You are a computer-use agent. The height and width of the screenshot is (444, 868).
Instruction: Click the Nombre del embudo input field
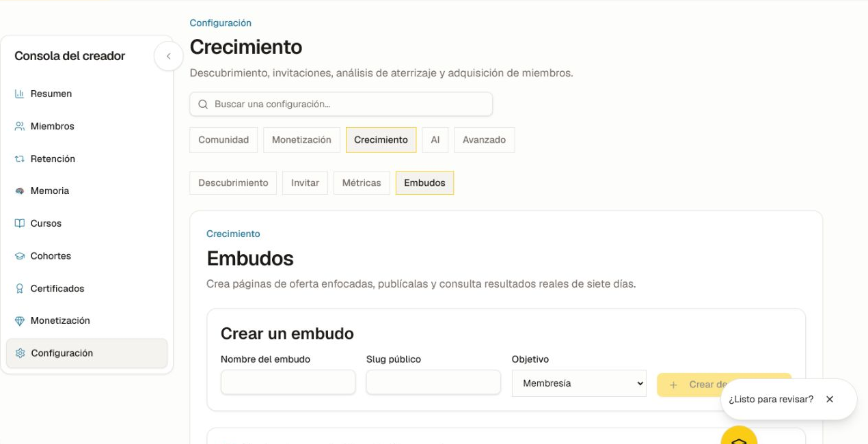tap(288, 383)
